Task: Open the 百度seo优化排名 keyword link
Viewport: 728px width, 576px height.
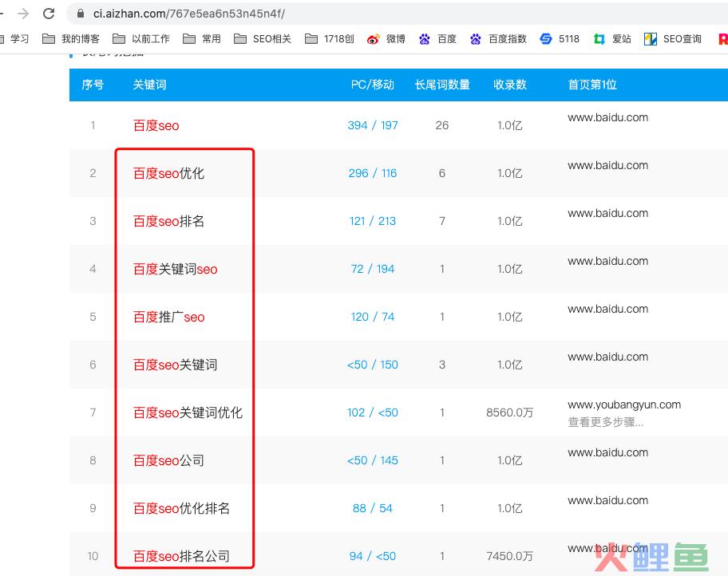Action: [181, 507]
